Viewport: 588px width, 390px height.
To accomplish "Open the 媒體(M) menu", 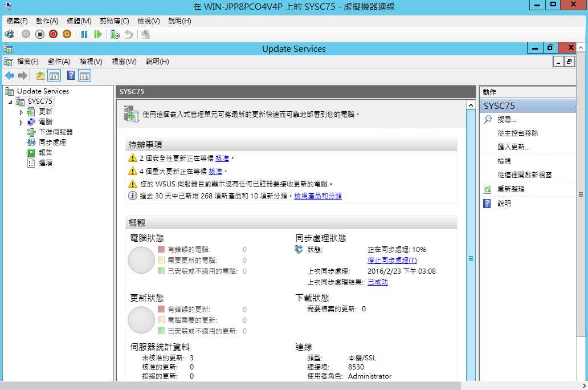I will tap(79, 21).
